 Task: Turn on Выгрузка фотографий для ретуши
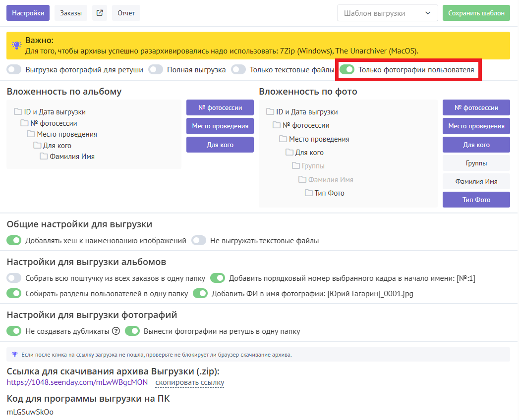pos(14,70)
